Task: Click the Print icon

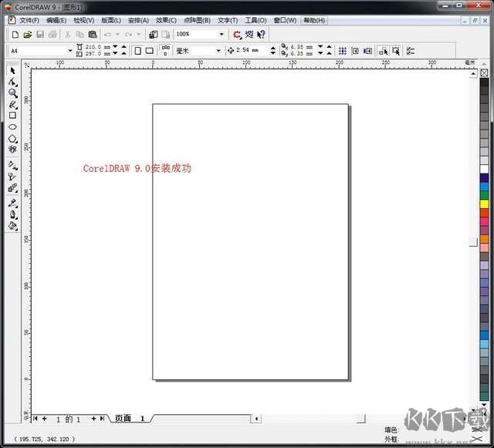Action: [52, 35]
